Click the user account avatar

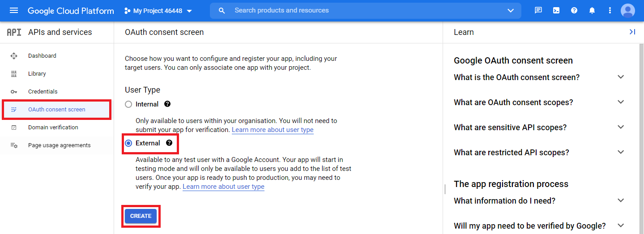(x=628, y=11)
